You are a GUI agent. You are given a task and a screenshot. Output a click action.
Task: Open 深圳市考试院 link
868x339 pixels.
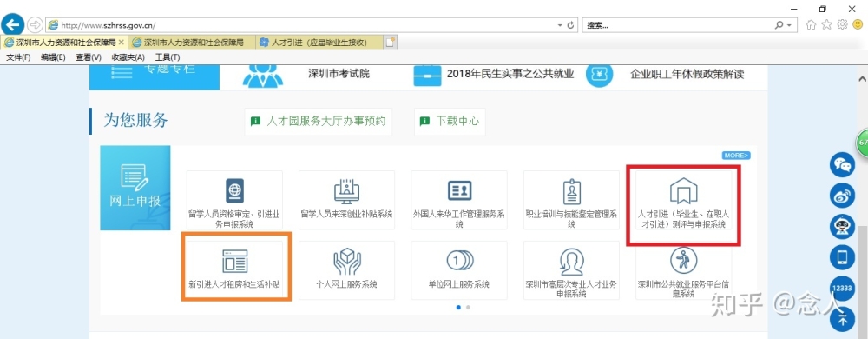[x=339, y=74]
